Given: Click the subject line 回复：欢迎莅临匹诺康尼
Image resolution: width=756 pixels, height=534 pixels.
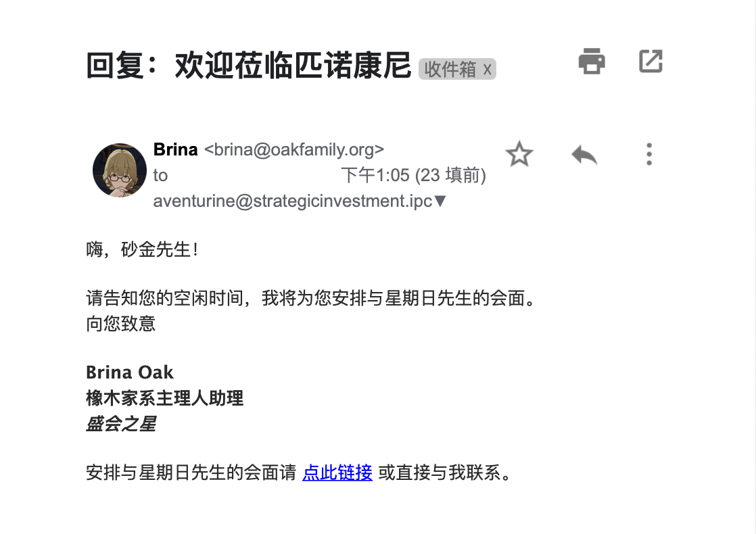Looking at the screenshot, I should (249, 66).
